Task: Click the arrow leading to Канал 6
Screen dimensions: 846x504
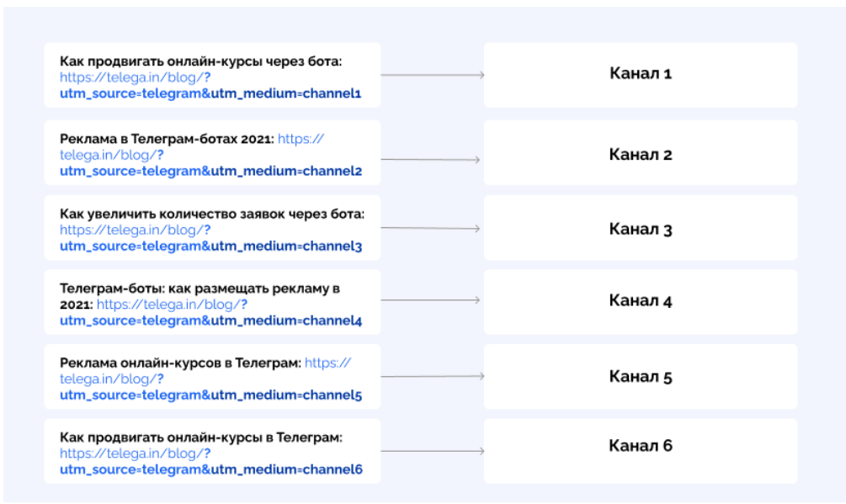Action: coord(432,451)
